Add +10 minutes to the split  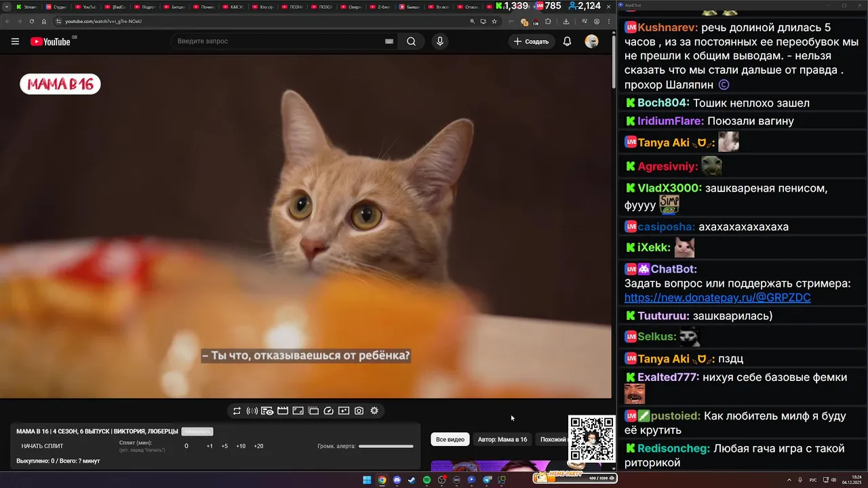click(241, 446)
